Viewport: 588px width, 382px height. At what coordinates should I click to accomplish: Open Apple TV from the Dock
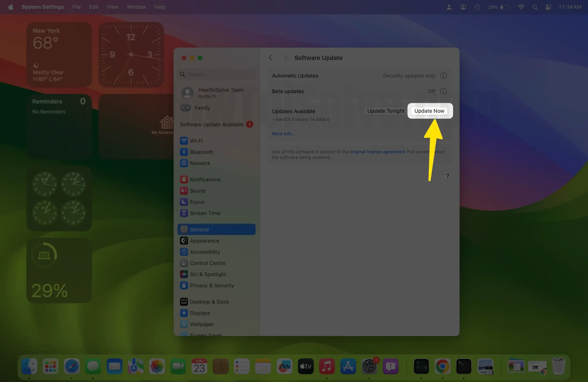[x=306, y=366]
